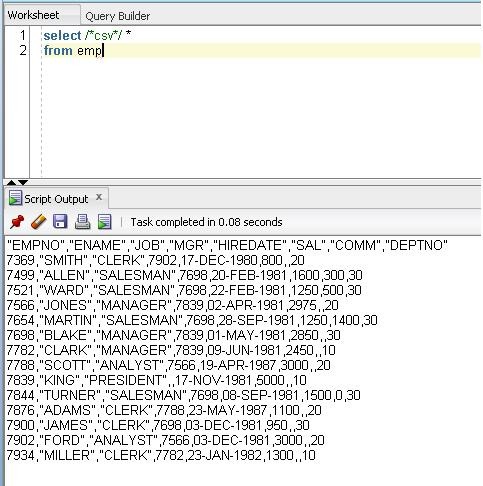
Task: Click line number 2 in the gutter
Action: [23, 51]
